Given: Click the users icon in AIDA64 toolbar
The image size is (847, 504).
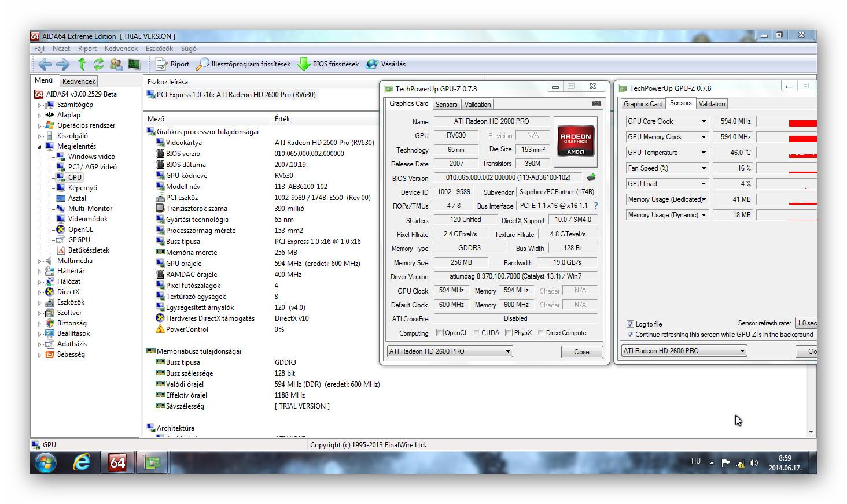Looking at the screenshot, I should click(x=116, y=64).
